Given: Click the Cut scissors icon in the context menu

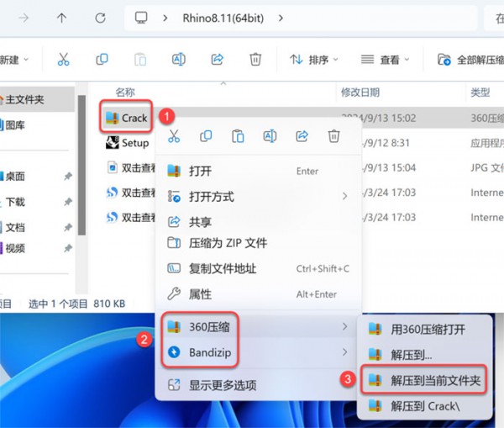Looking at the screenshot, I should click(174, 136).
